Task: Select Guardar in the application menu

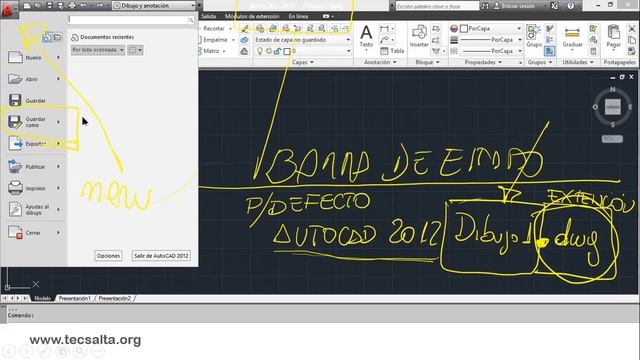Action: tap(34, 100)
